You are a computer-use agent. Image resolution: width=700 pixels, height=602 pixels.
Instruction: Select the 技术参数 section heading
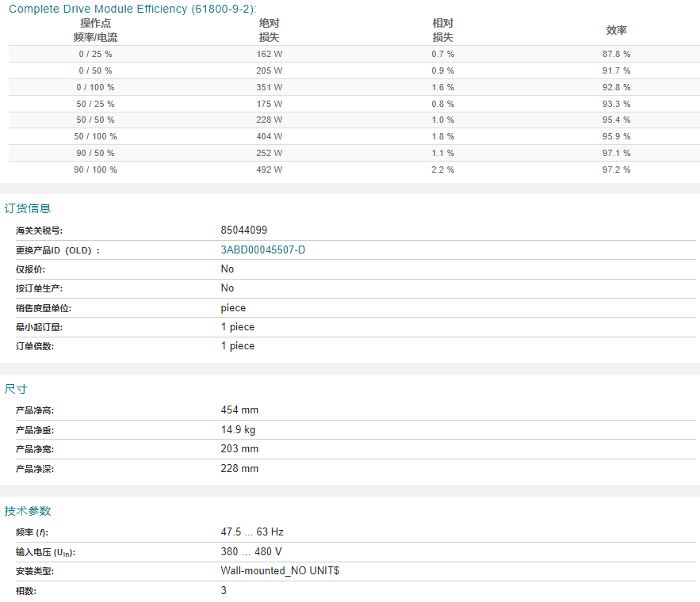28,511
